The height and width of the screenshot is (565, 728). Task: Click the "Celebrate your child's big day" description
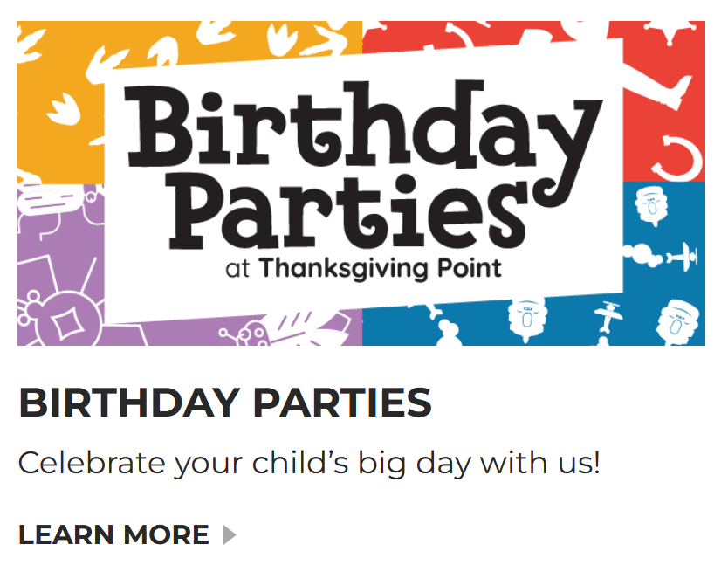(309, 463)
